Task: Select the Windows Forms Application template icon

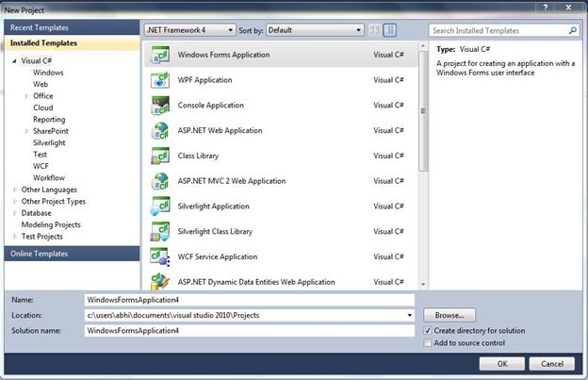Action: coord(160,55)
